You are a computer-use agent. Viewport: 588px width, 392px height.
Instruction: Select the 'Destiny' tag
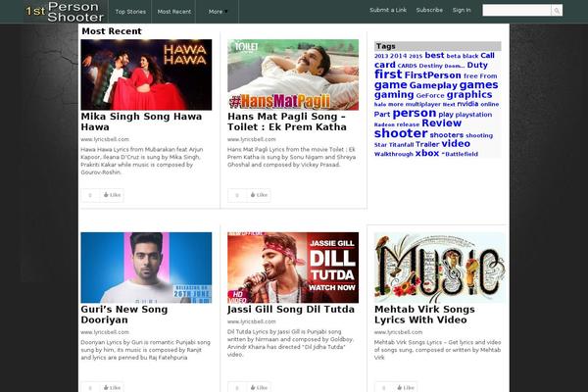tap(430, 66)
